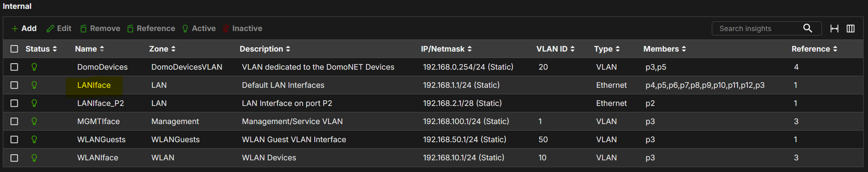Toggle the select-all header checkbox
868x172 pixels.
[14, 49]
